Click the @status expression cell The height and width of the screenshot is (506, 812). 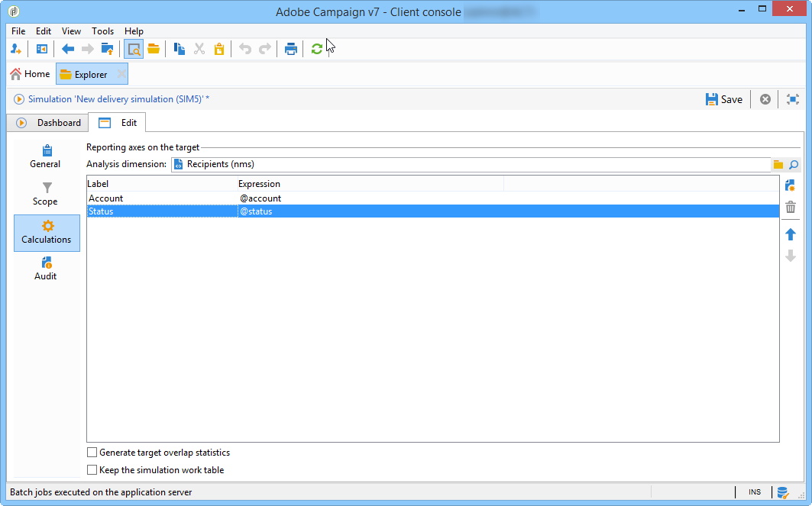[256, 211]
